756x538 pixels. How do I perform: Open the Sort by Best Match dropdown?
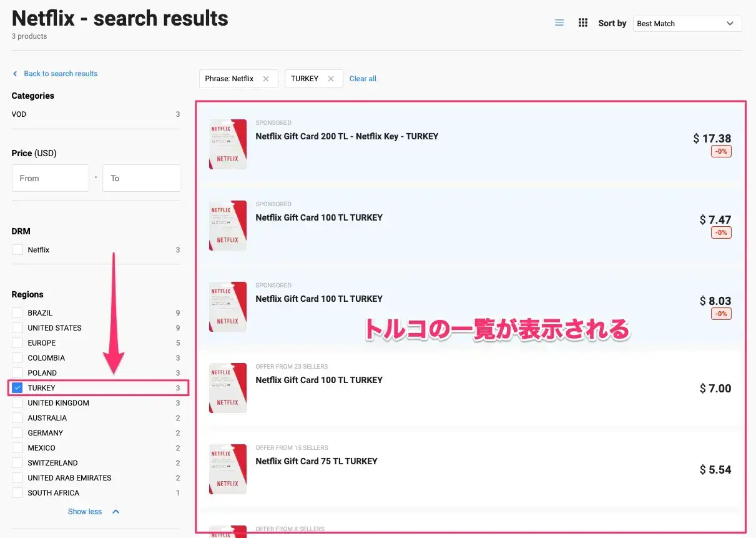pos(687,24)
